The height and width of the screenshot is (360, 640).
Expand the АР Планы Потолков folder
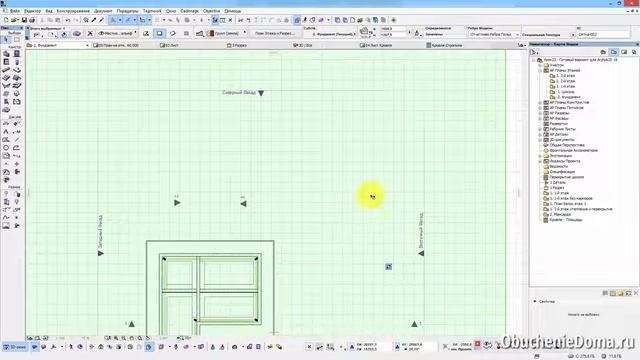click(x=540, y=108)
